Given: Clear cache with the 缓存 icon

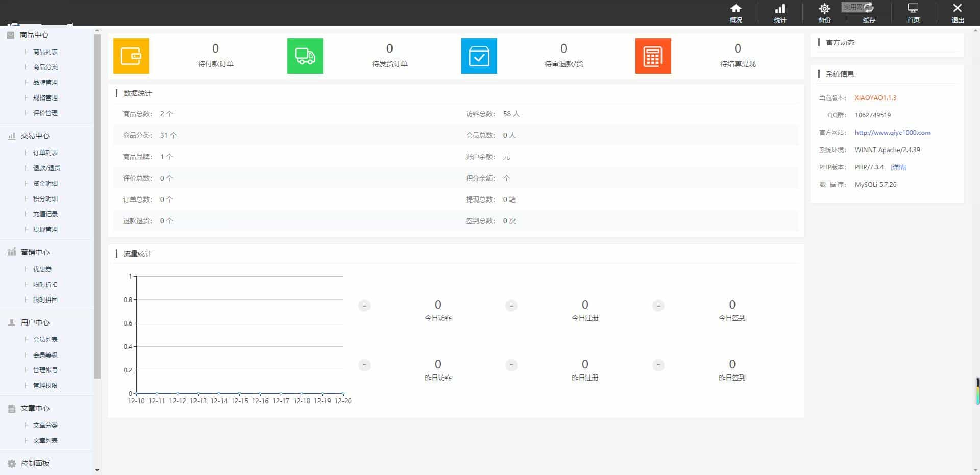Looking at the screenshot, I should tap(869, 13).
